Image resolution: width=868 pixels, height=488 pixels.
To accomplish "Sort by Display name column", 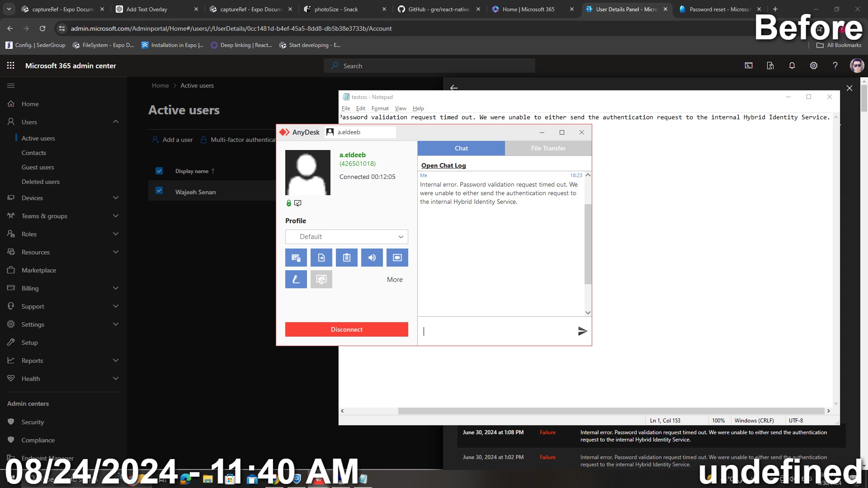I will point(195,171).
